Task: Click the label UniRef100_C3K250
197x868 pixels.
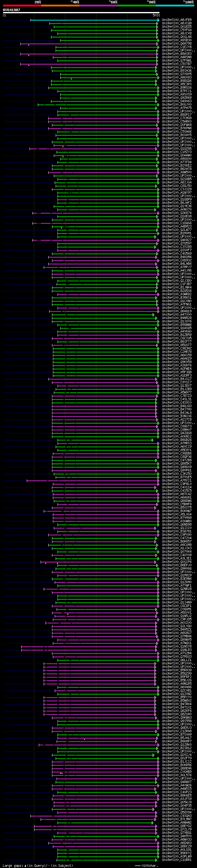Action: pyautogui.click(x=177, y=474)
